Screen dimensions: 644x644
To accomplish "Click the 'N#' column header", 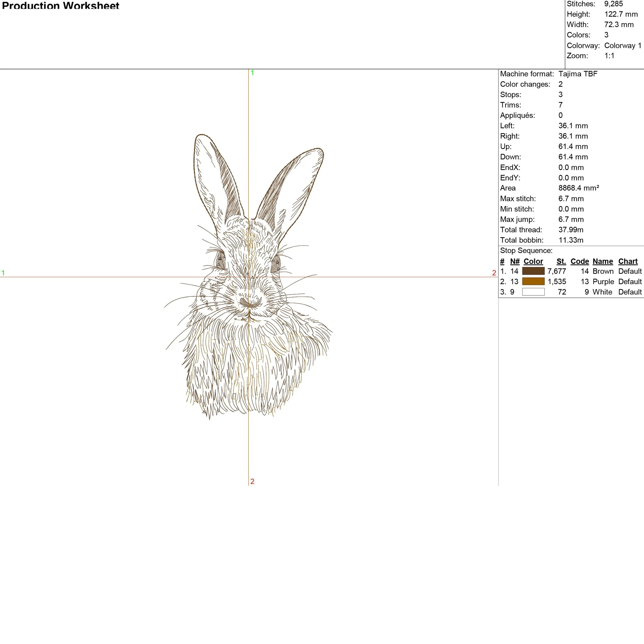I will pos(515,261).
